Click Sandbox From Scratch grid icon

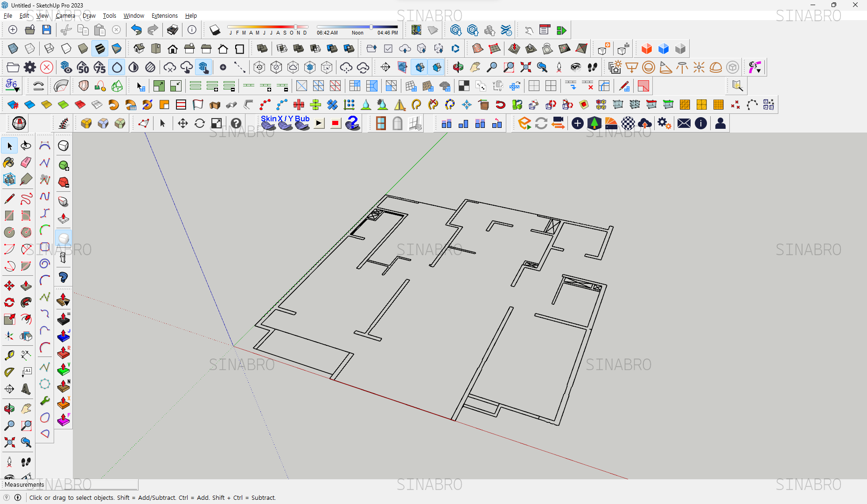[494, 49]
